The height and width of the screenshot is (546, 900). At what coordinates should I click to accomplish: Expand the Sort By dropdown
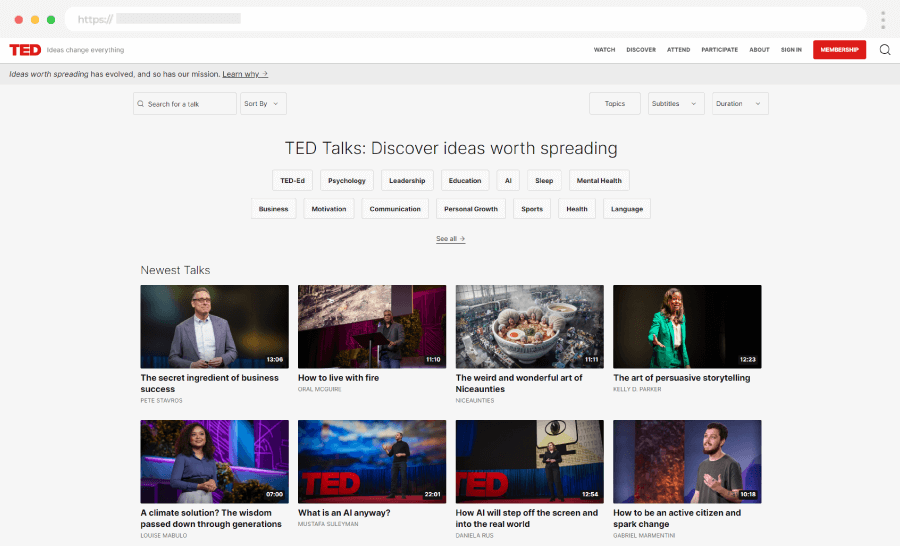point(263,104)
